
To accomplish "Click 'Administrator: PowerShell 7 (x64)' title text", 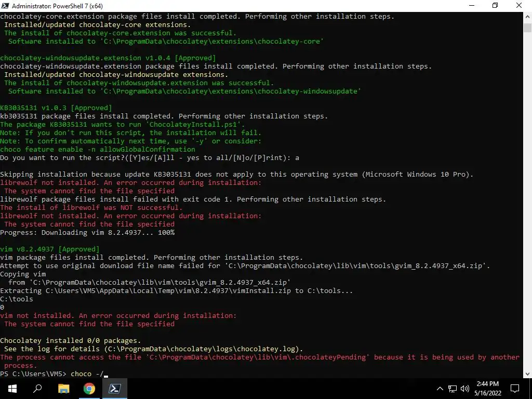I will pos(57,6).
